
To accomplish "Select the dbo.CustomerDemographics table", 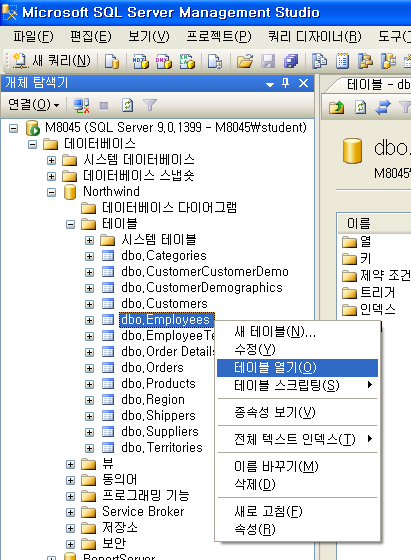I will pyautogui.click(x=202, y=288).
